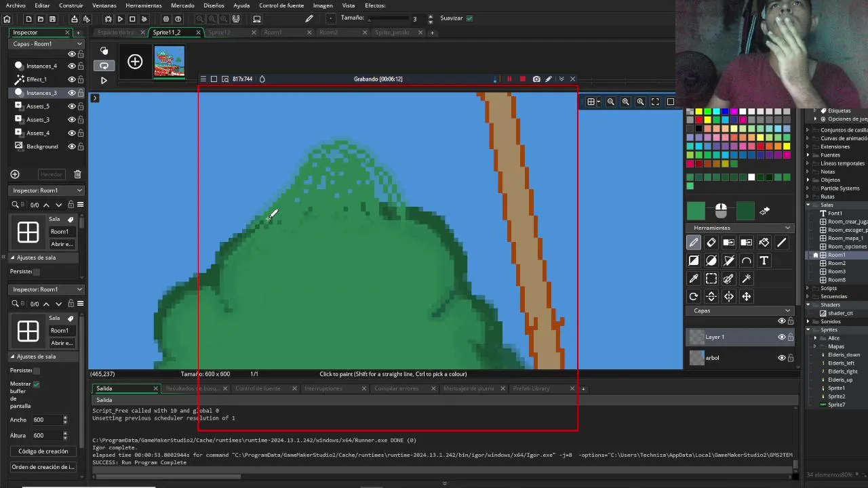Click the Move (four arrows) tool

[x=747, y=296]
